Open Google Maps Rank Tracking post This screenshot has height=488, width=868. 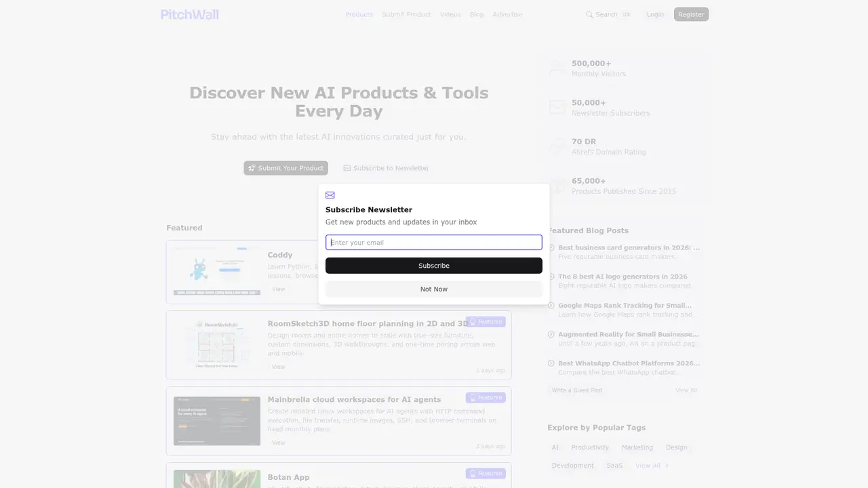(625, 306)
